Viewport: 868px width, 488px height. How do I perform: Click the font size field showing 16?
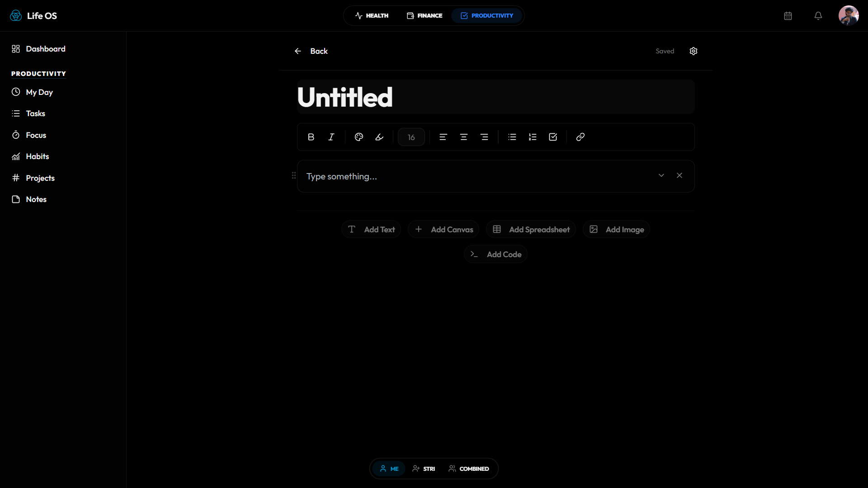[411, 137]
